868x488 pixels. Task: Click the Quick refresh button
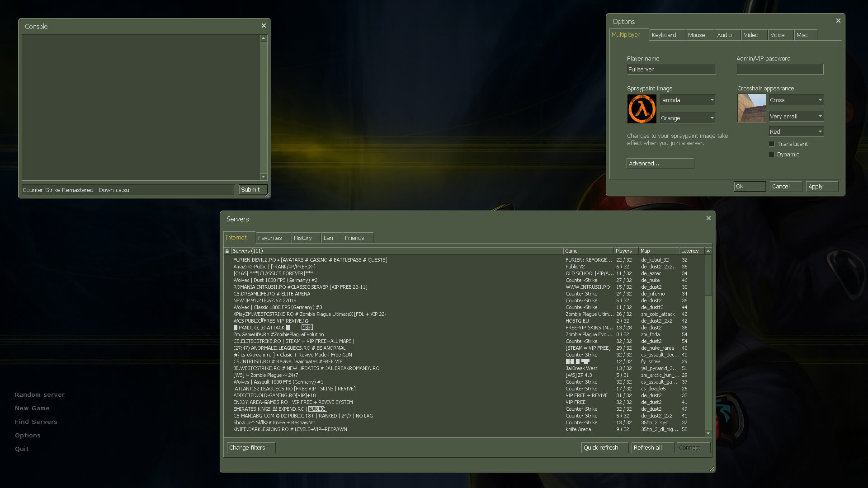604,448
